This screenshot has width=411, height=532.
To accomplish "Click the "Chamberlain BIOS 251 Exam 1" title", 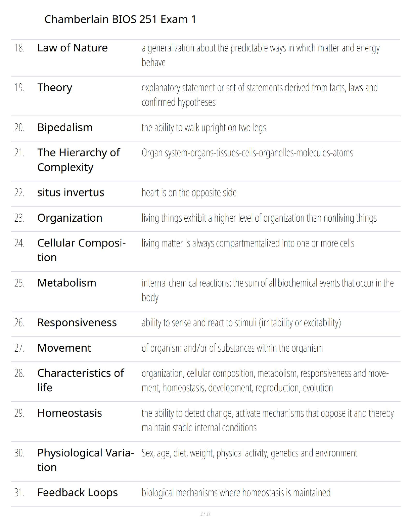I will [120, 19].
